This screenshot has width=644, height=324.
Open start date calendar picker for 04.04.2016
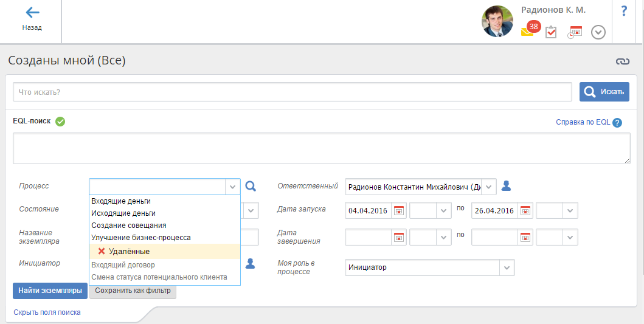coord(399,211)
